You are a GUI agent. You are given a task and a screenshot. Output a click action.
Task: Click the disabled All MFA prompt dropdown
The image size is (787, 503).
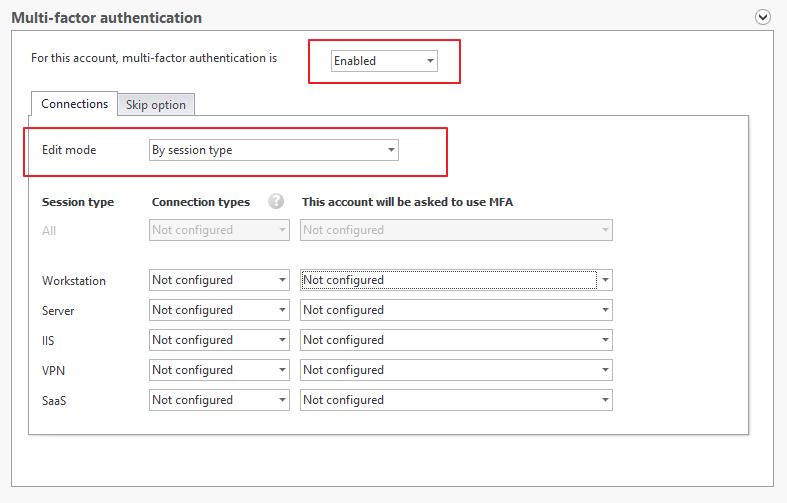pos(456,230)
